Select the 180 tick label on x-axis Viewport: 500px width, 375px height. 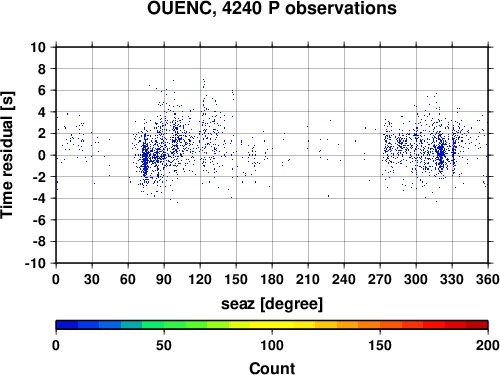[272, 279]
